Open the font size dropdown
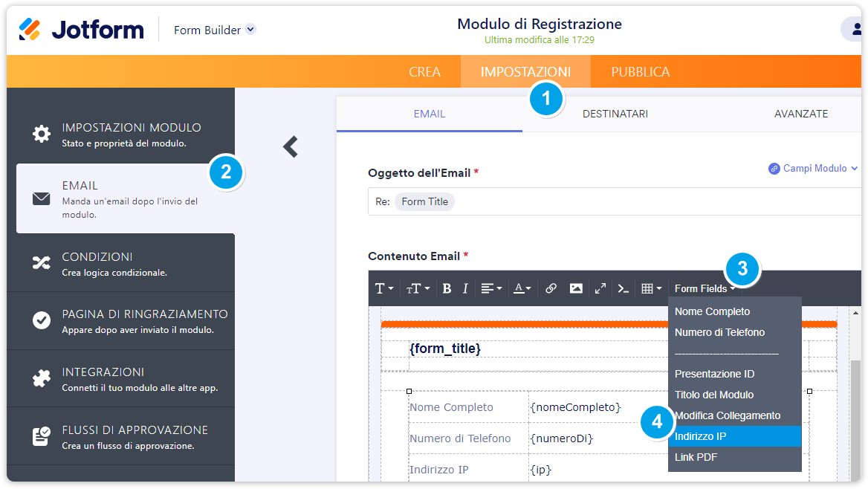This screenshot has height=489, width=868. 418,288
